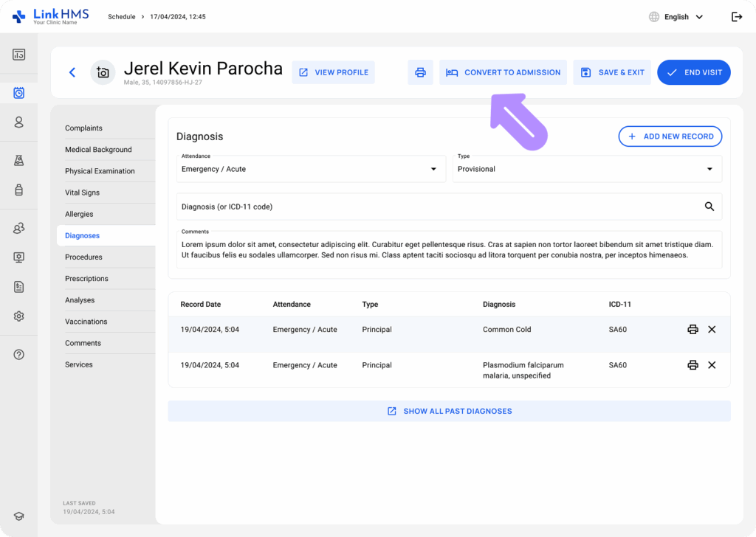Click the back arrow beside patient name
This screenshot has width=756, height=537.
pos(72,72)
